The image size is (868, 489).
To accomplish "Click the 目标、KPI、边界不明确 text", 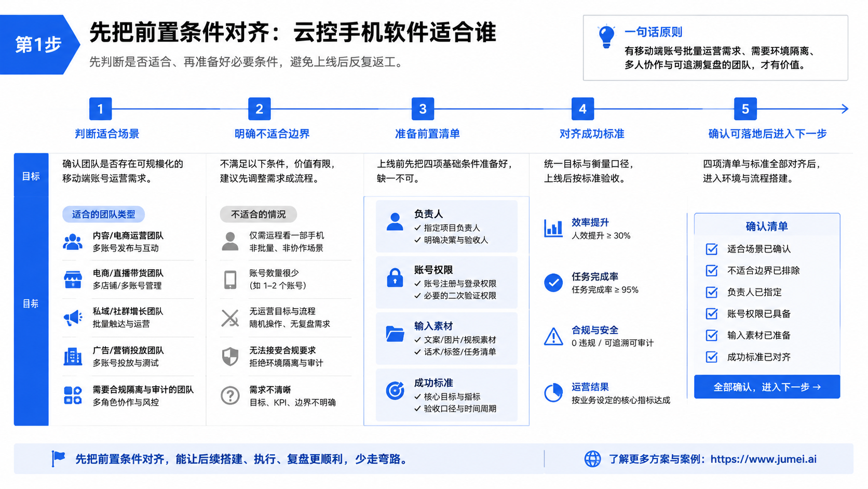I will click(293, 403).
